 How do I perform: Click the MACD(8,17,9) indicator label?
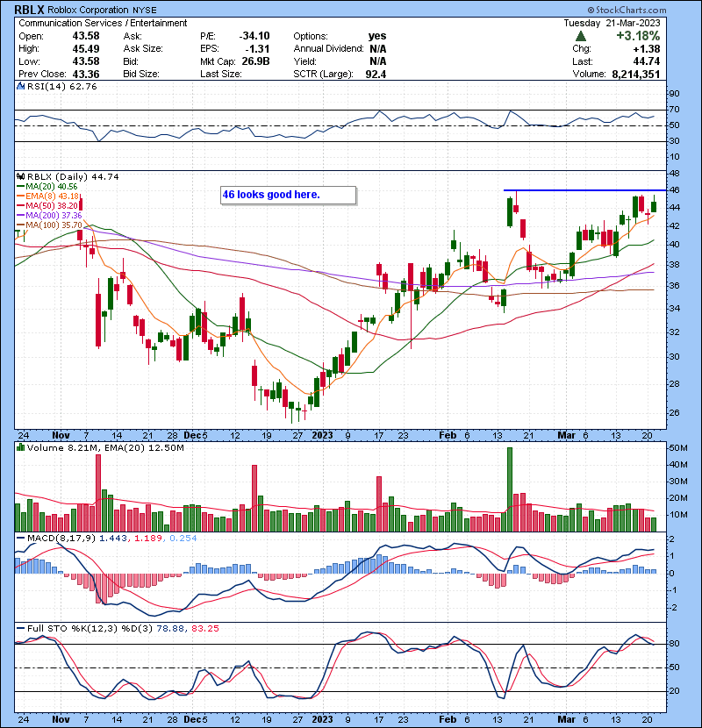coord(61,539)
